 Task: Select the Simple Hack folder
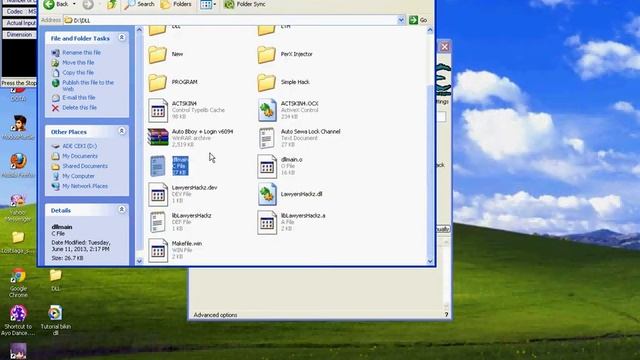tap(283, 82)
